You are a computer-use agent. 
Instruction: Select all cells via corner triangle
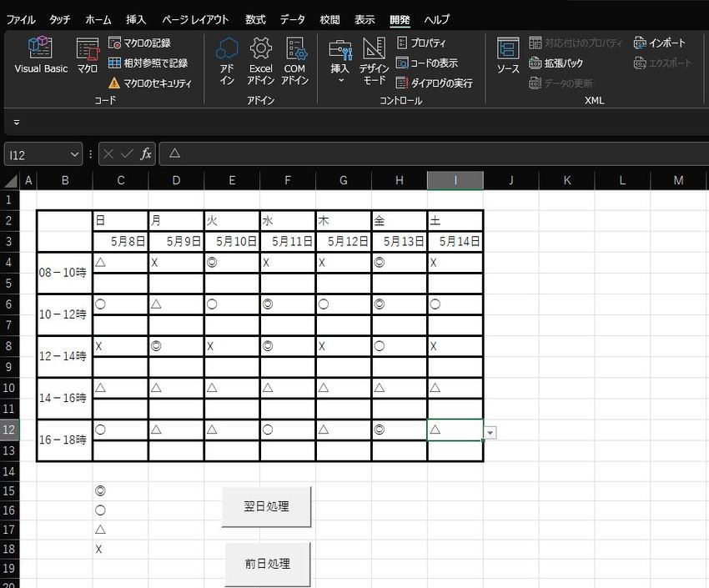[10, 181]
